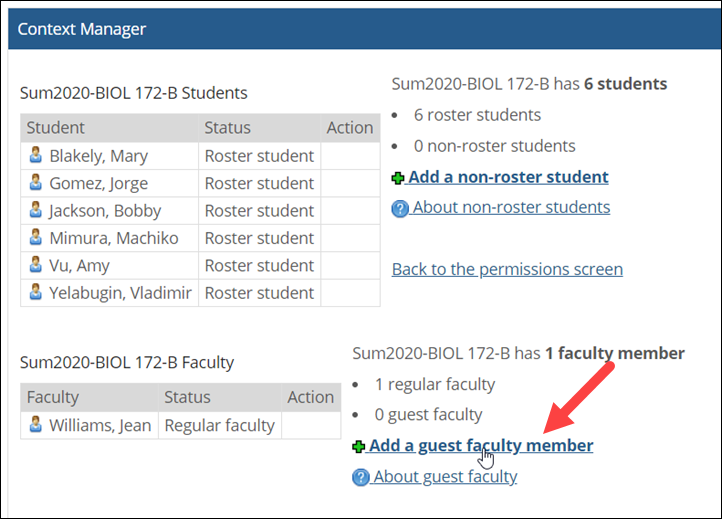
Task: Click the user icon beside Jackson, Bobby
Action: pos(35,210)
